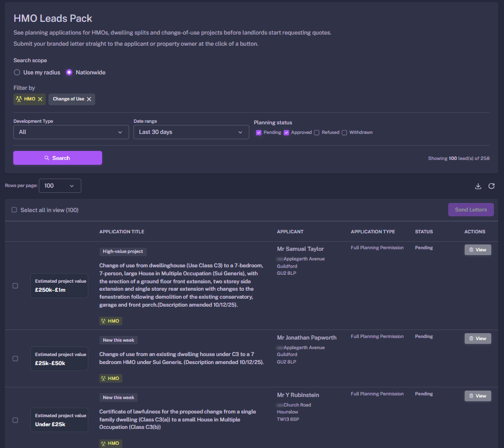Click the refresh icon to reload leads
The height and width of the screenshot is (448, 504).
pyautogui.click(x=491, y=186)
